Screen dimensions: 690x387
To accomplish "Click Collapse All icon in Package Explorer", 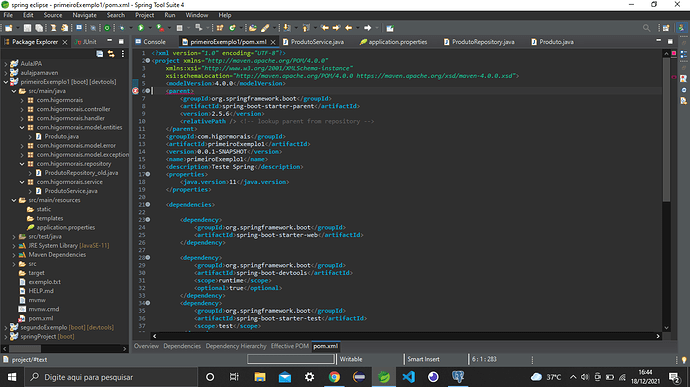I will (100, 54).
